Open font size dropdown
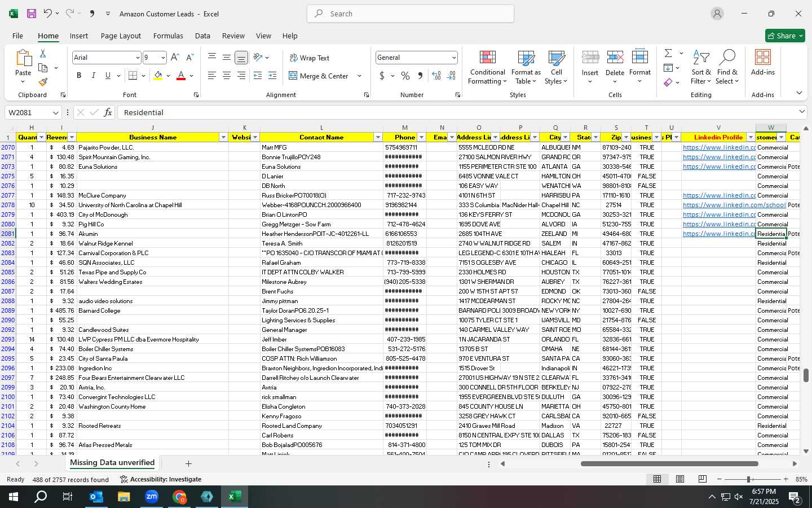The image size is (812, 508). click(164, 58)
